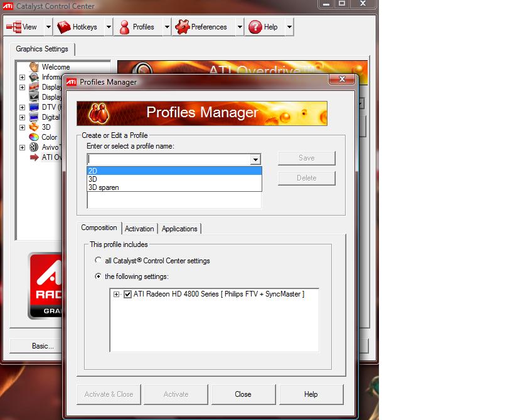Select the 2D profile from list

[x=174, y=171]
